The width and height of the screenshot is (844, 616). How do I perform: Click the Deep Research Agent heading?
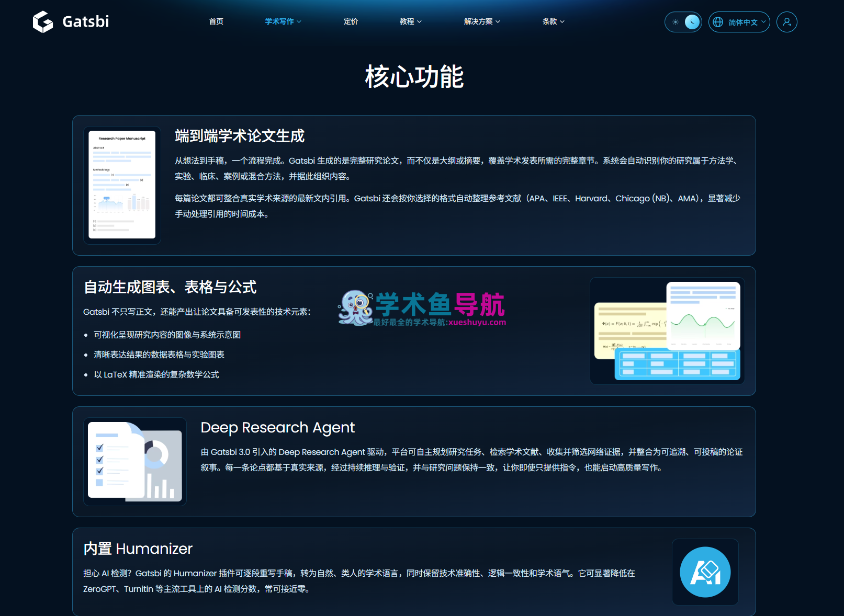[278, 428]
